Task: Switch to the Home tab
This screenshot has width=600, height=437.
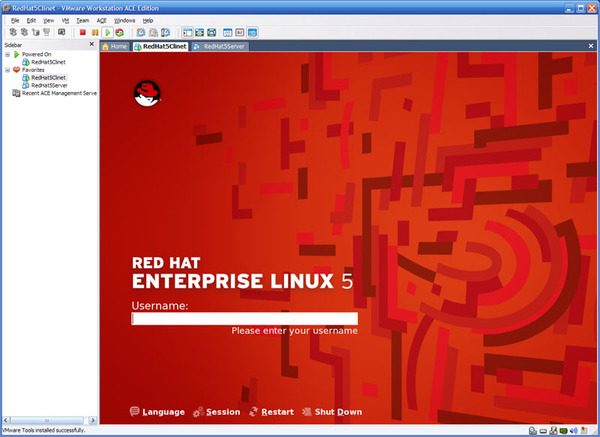Action: (115, 46)
